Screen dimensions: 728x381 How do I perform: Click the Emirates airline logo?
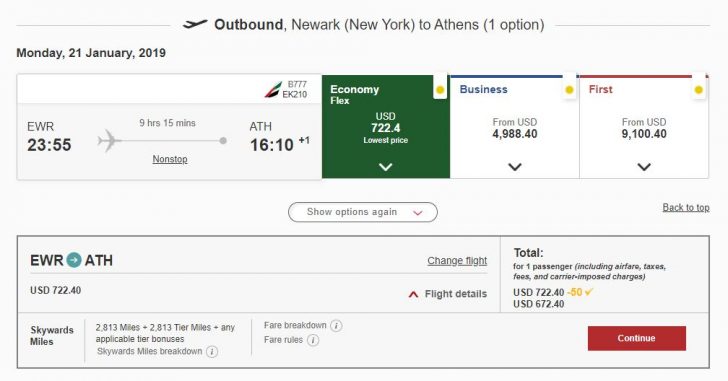point(273,90)
